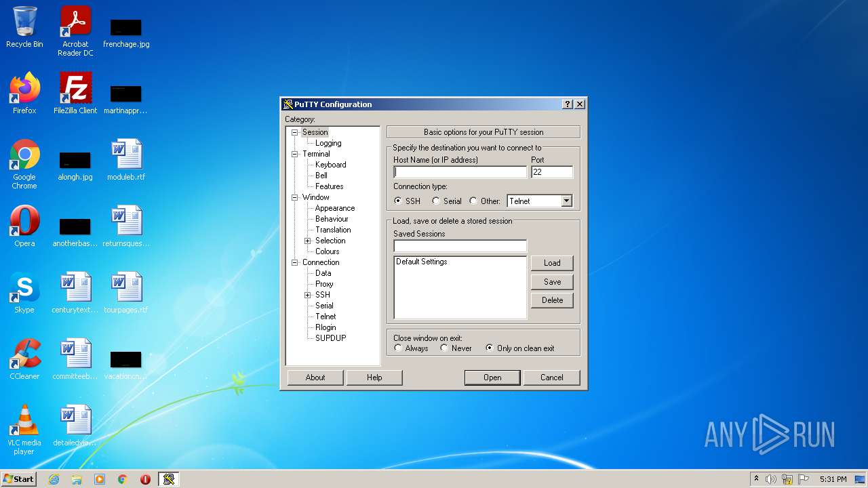868x488 pixels.
Task: Click the Save session button
Action: pyautogui.click(x=552, y=282)
